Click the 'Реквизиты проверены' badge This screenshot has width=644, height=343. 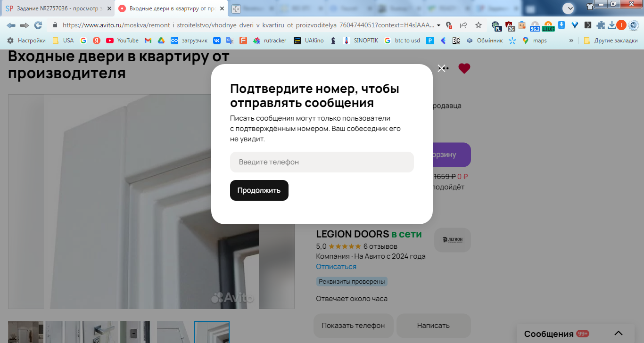352,282
